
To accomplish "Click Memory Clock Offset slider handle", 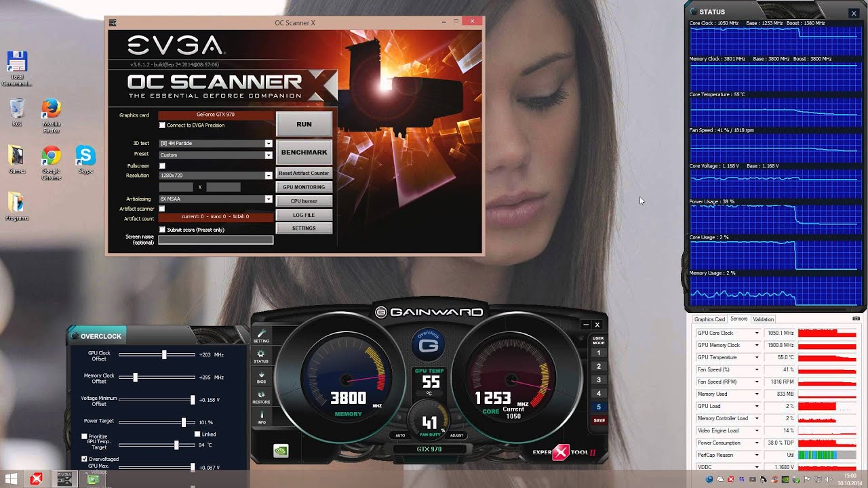I will [x=135, y=377].
